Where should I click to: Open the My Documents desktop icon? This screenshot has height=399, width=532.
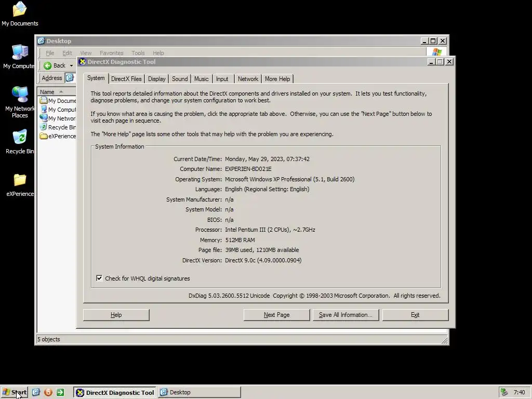20,14
